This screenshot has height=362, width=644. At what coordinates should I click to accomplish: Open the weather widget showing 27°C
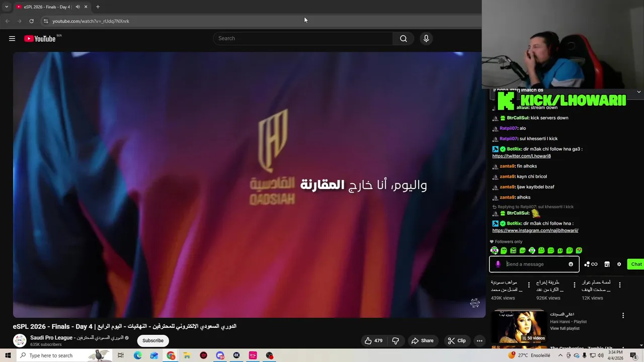(x=529, y=355)
